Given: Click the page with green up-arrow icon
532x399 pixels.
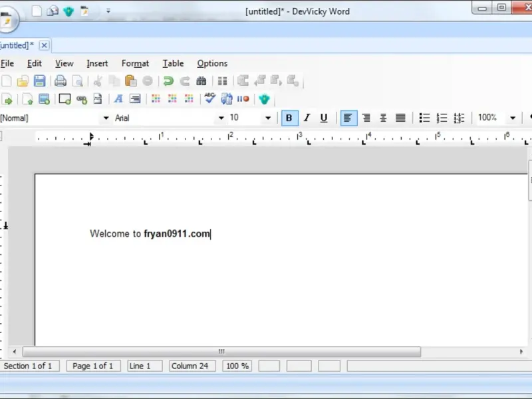Looking at the screenshot, I should [x=27, y=99].
